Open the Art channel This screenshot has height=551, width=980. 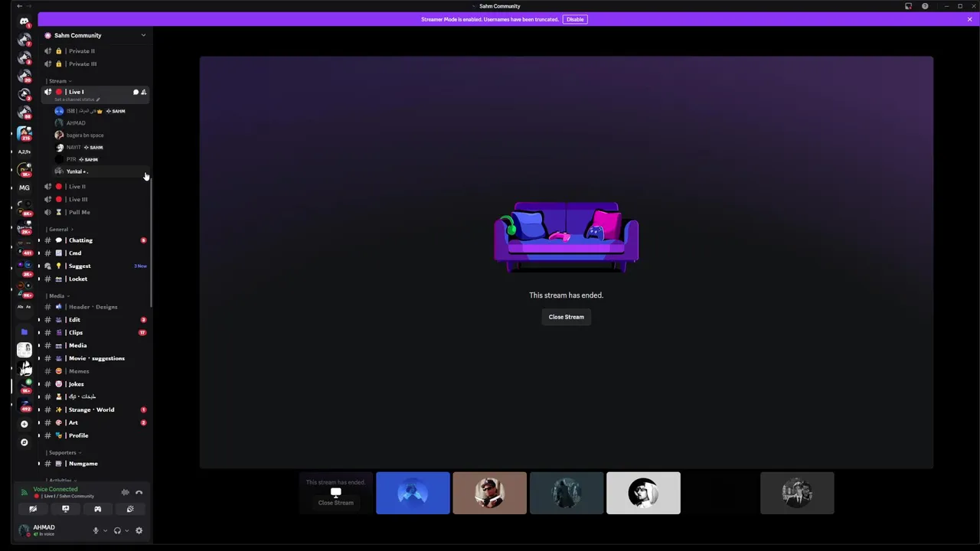(95, 422)
